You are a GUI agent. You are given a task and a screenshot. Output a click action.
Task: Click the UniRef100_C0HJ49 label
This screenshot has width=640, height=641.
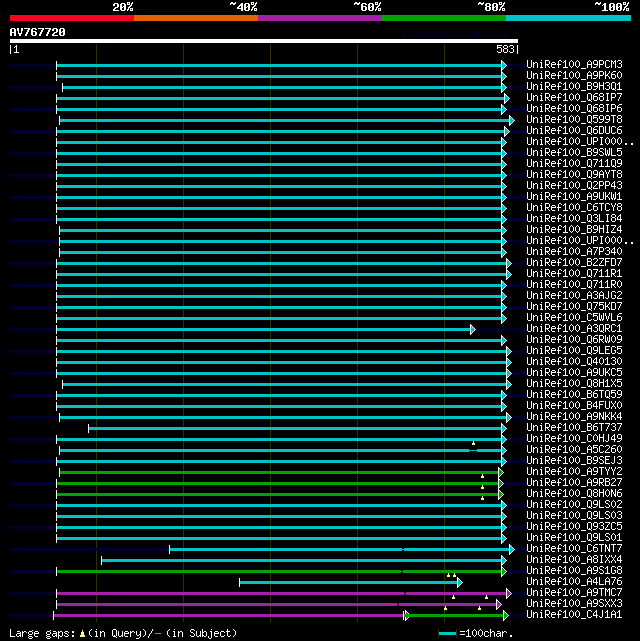(x=574, y=439)
